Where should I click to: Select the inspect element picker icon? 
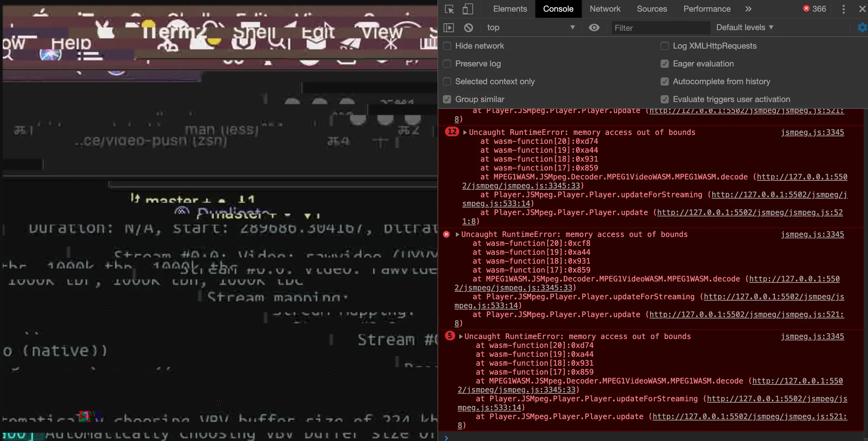[x=449, y=9]
